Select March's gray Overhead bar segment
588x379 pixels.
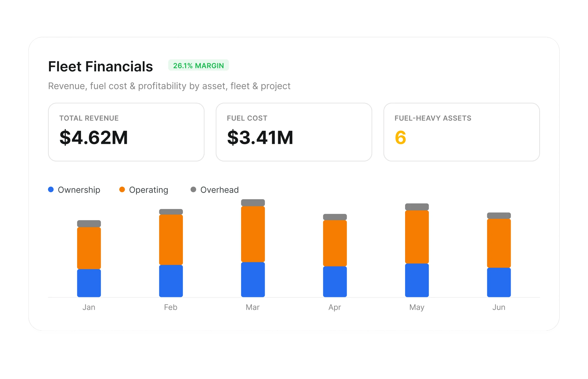253,202
